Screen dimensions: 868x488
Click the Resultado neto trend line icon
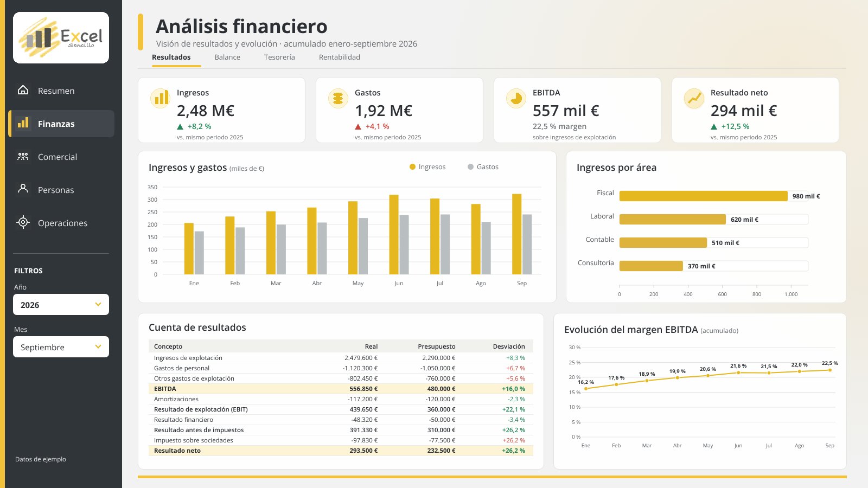pos(694,98)
